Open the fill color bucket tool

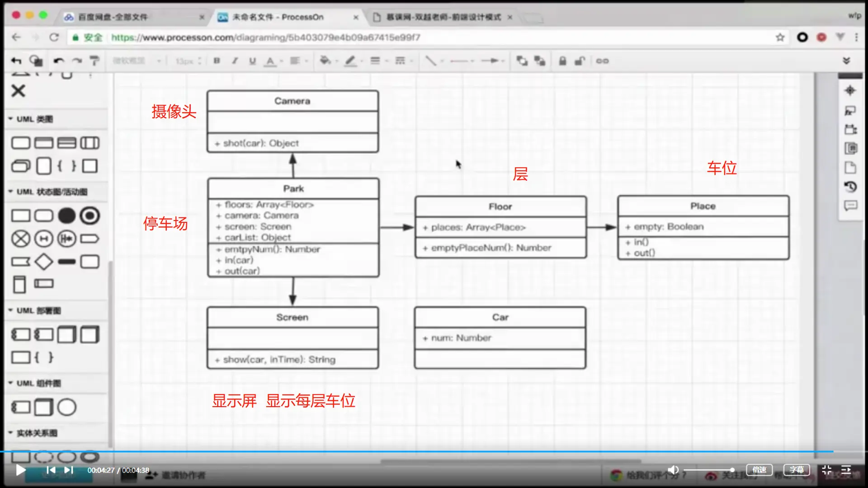[x=325, y=61]
